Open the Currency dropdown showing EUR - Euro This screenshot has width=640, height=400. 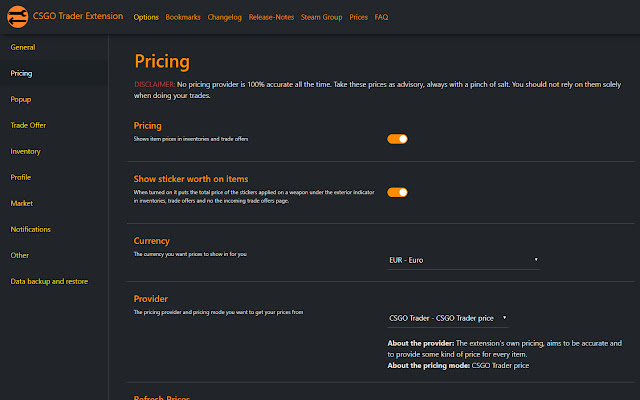(463, 260)
